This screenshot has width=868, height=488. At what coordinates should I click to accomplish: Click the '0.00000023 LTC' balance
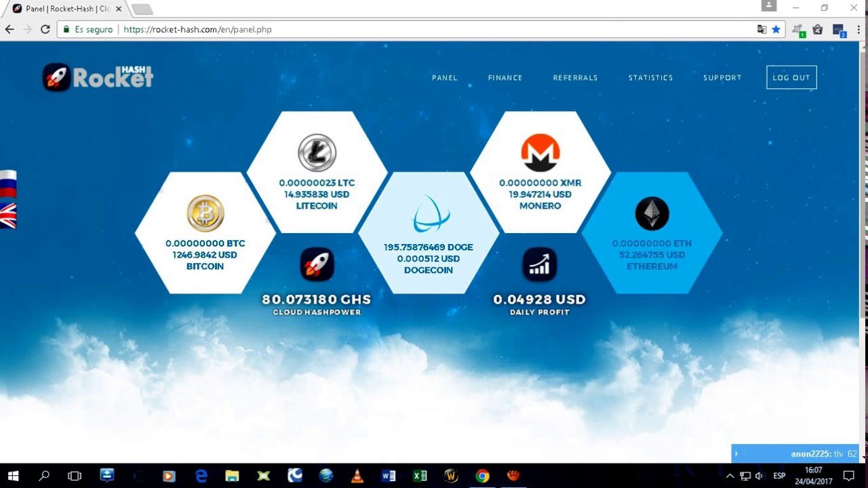tap(317, 183)
